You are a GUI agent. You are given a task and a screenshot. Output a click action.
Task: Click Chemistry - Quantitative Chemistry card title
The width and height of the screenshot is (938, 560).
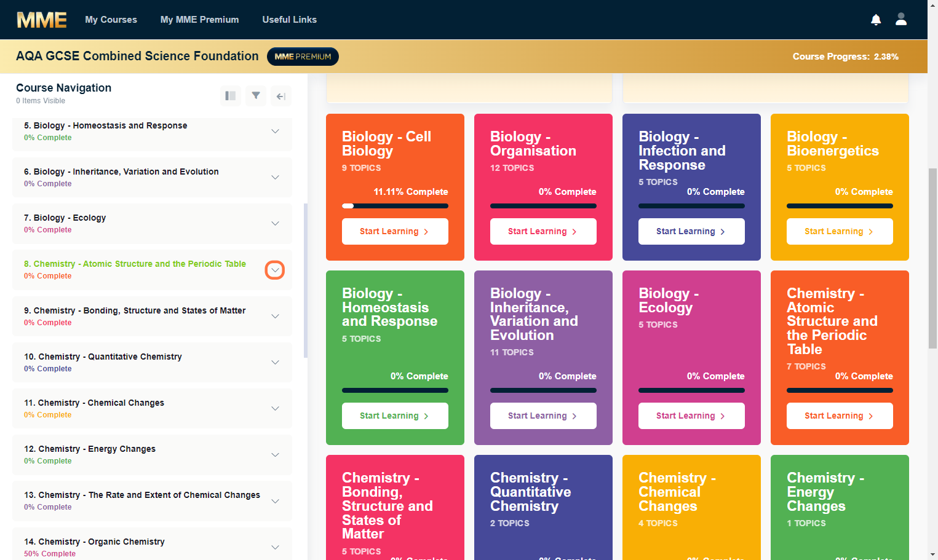tap(530, 492)
